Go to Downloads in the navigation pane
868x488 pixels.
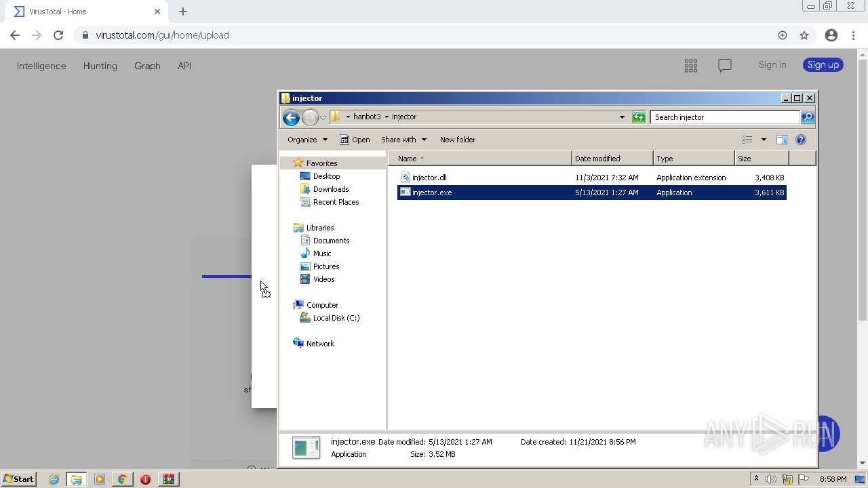331,189
